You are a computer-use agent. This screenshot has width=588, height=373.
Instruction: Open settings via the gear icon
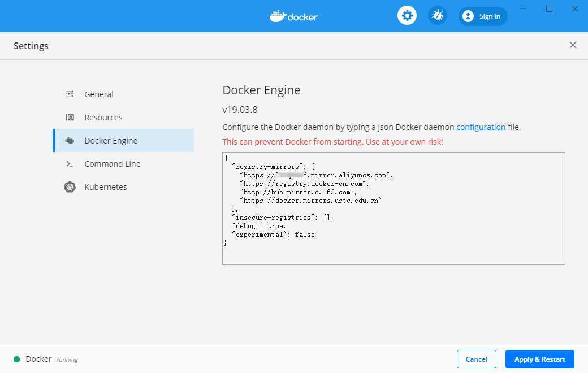[x=407, y=16]
